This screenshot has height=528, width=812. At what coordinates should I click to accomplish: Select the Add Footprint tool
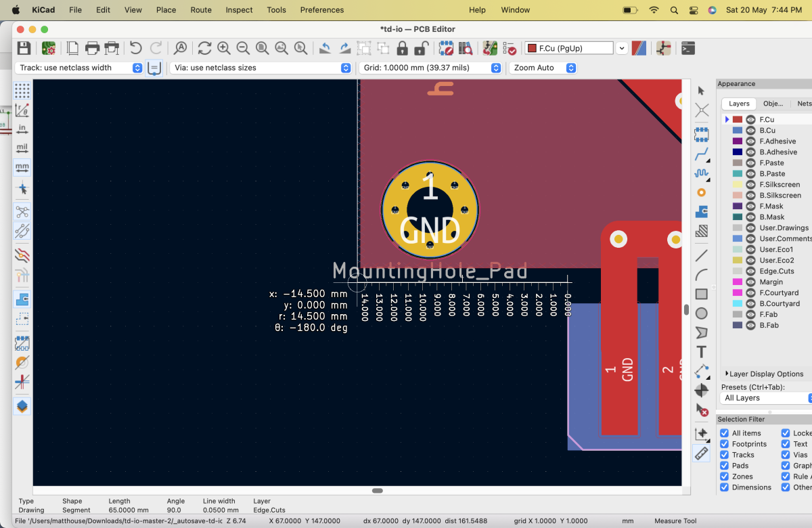coord(702,134)
